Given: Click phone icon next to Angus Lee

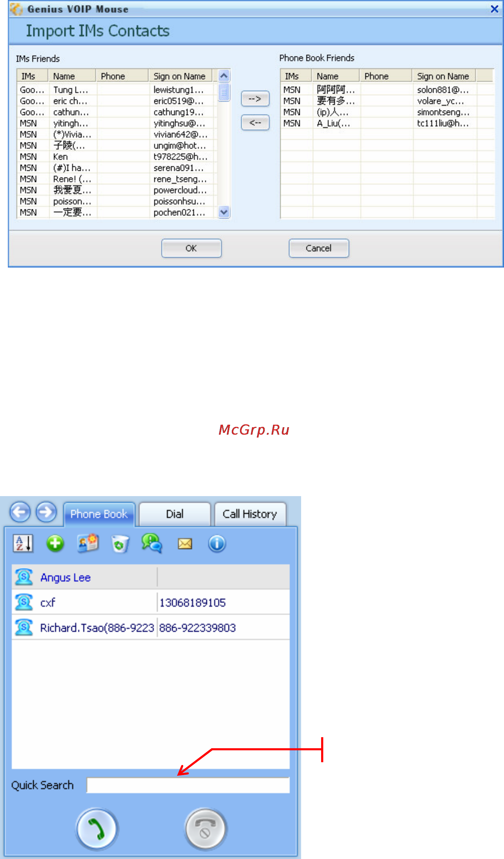Looking at the screenshot, I should tap(24, 577).
